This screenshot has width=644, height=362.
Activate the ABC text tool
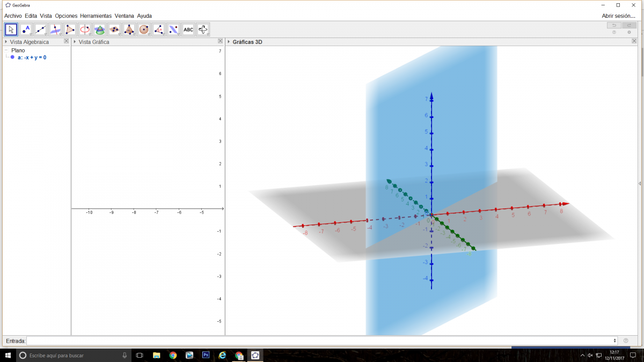188,29
